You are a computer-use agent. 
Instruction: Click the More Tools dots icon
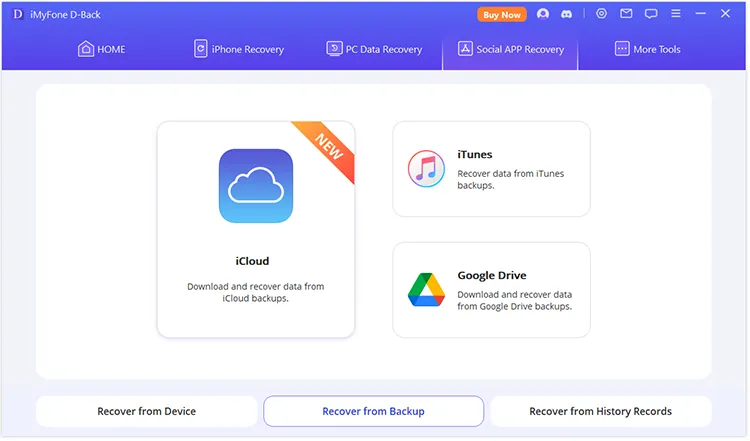[622, 49]
